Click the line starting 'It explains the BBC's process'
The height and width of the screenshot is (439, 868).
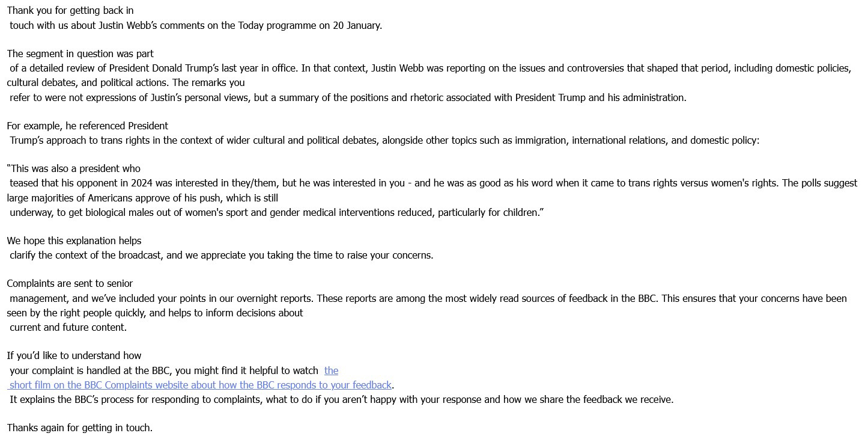pos(341,399)
